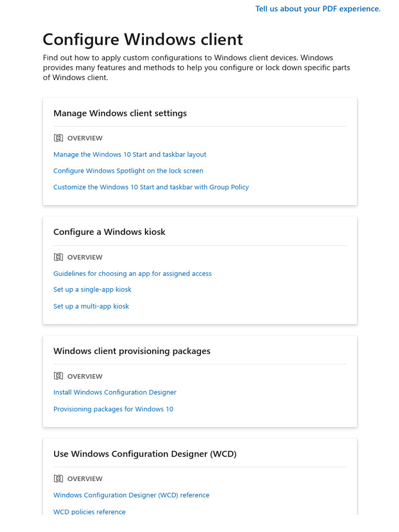Click the overview icon under Manage Windows client settings
399x532 pixels.
[58, 138]
